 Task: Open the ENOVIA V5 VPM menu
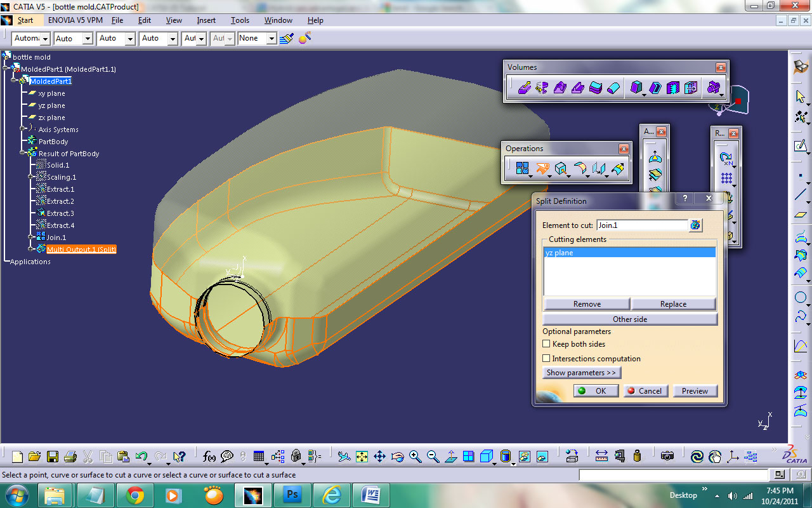[x=75, y=20]
